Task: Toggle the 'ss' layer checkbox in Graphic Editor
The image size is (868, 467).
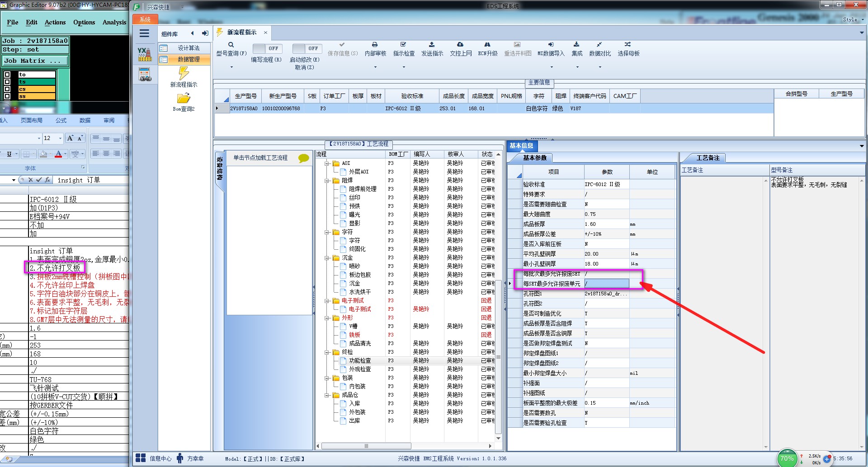Action: [x=7, y=96]
